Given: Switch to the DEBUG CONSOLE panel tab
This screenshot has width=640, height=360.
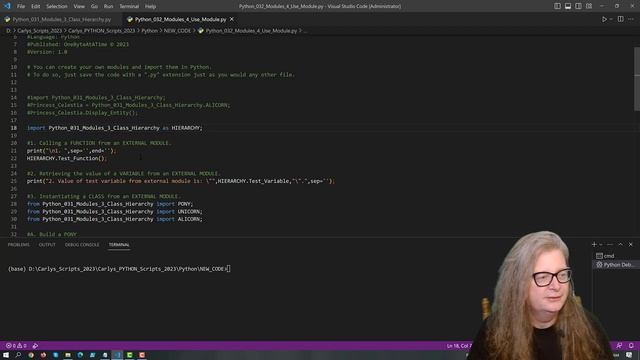Looking at the screenshot, I should pyautogui.click(x=82, y=244).
